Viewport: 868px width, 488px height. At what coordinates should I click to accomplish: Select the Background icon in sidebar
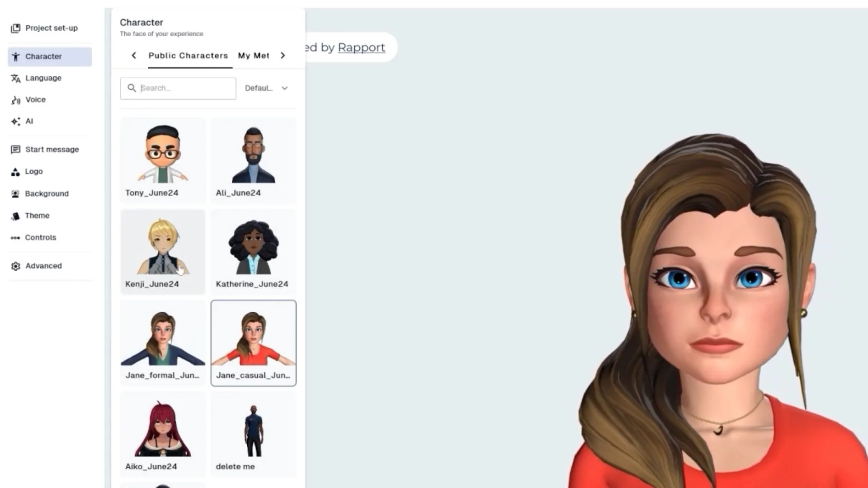(15, 194)
